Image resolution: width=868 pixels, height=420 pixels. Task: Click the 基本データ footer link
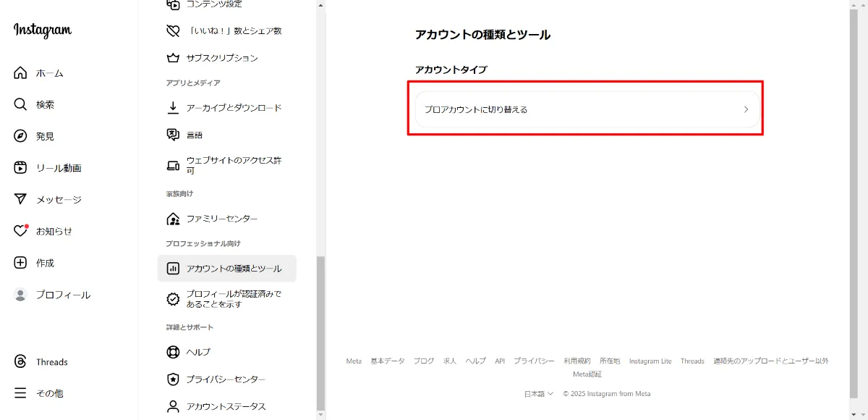388,361
